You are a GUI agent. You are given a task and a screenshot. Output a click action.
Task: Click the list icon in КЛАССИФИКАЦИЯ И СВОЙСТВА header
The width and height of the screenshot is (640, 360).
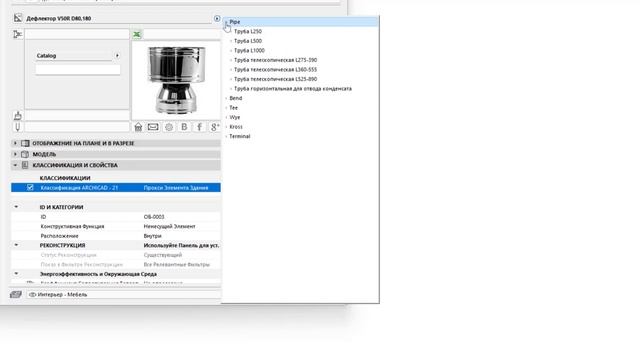click(25, 165)
